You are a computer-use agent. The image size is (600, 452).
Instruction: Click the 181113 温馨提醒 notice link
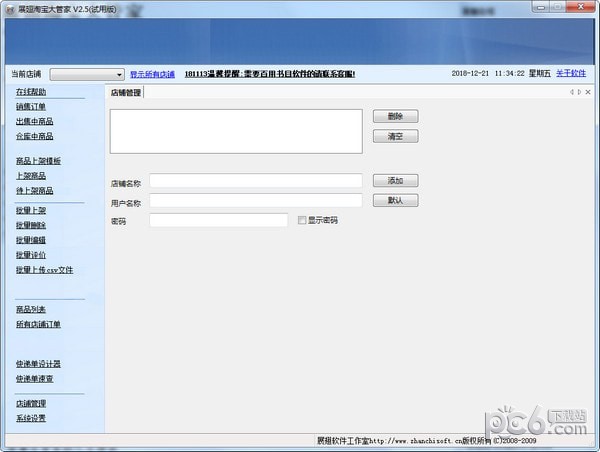point(270,74)
